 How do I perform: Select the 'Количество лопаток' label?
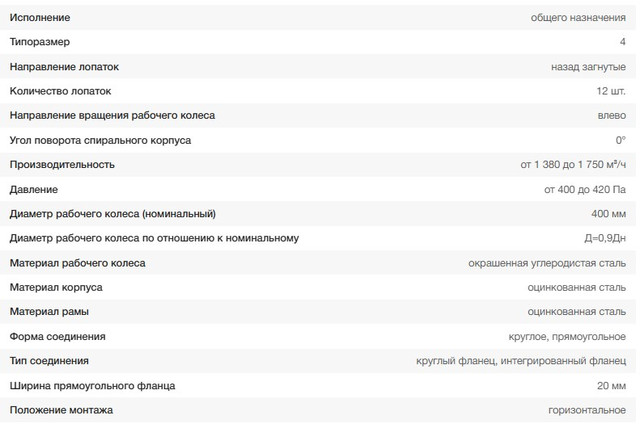click(x=60, y=91)
